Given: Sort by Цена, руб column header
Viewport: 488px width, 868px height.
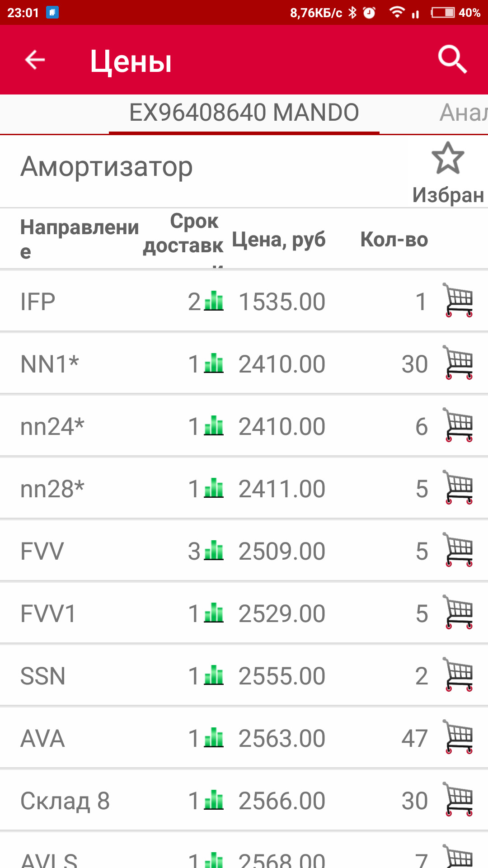Looking at the screenshot, I should (278, 240).
